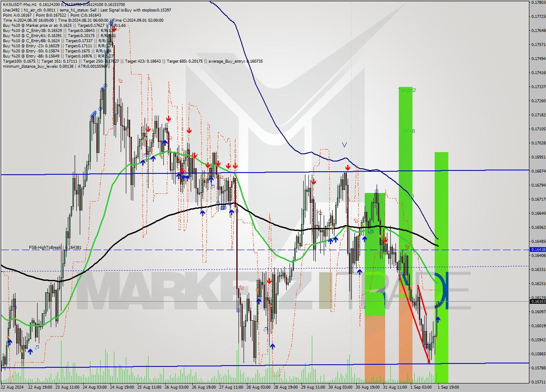Click the '1 Sep 19:00' time label
Screen dimensions: 546x392
coord(448,387)
